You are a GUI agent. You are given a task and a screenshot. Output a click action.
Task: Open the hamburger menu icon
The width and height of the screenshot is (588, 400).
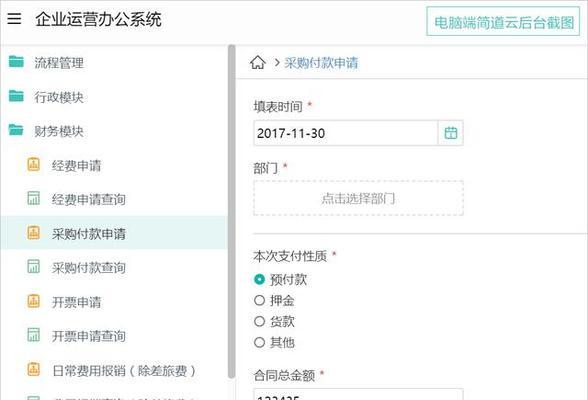tap(14, 18)
